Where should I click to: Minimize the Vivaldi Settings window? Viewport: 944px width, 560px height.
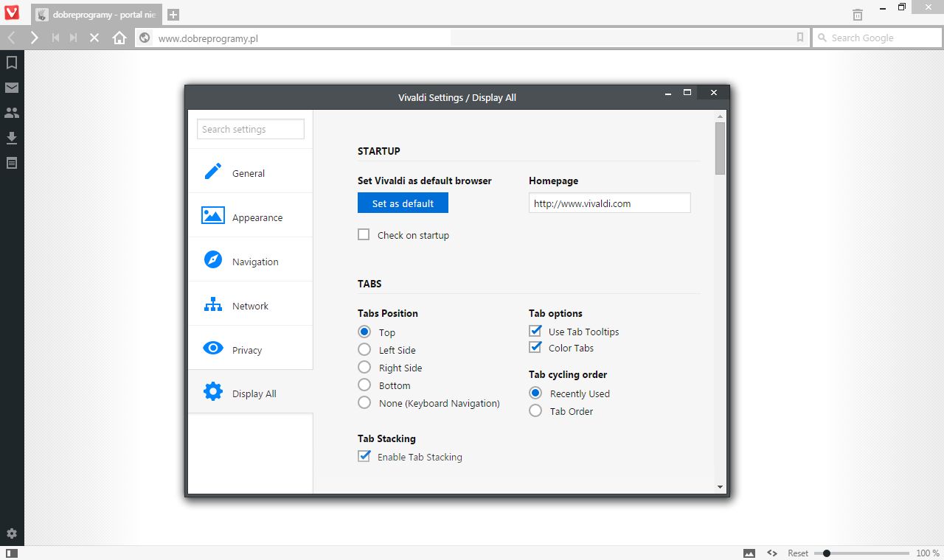(x=667, y=93)
